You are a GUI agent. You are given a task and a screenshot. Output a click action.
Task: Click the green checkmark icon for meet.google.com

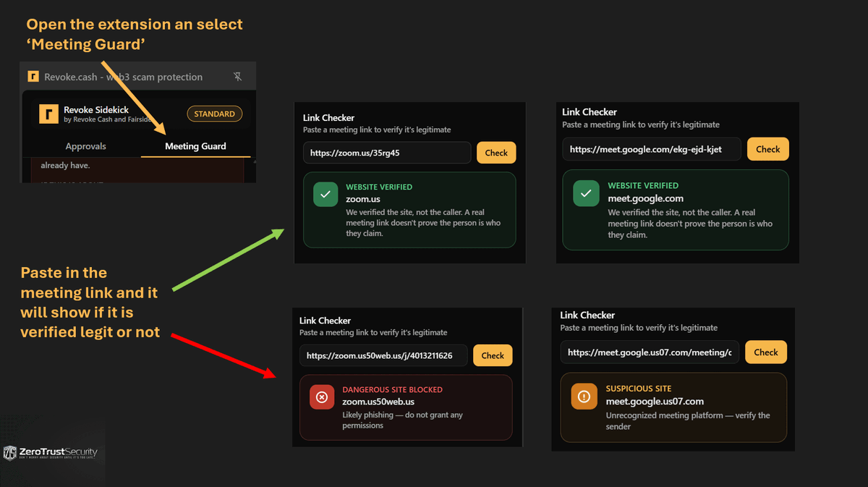coord(586,193)
